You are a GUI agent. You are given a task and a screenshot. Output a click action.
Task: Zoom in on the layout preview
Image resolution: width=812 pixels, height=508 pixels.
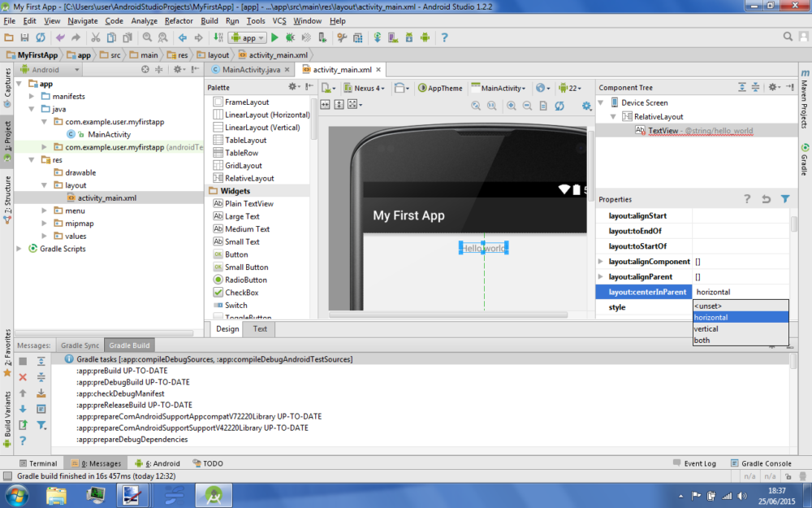coord(512,105)
